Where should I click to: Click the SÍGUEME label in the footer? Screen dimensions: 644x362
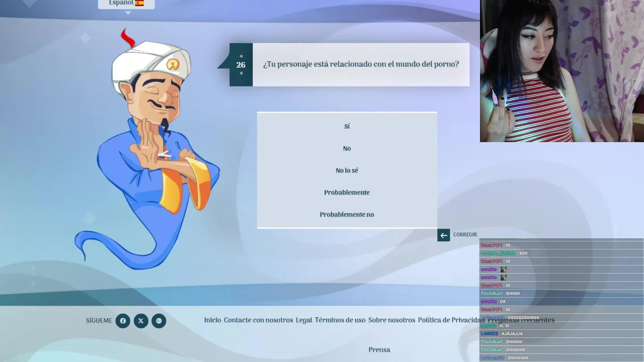(99, 321)
